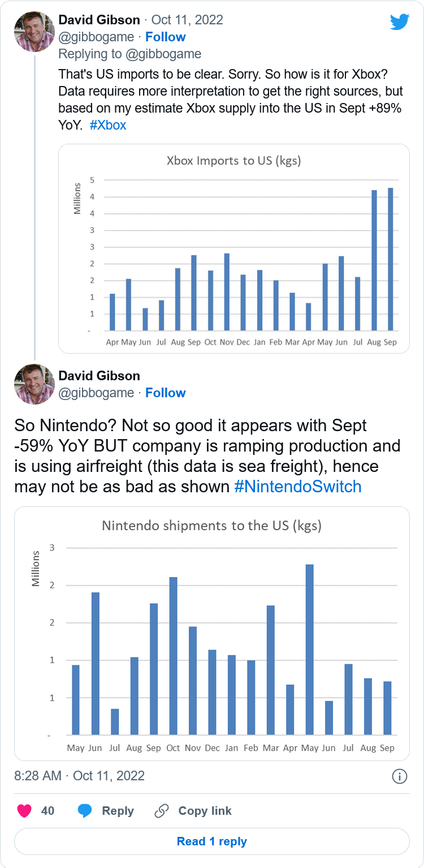The height and width of the screenshot is (868, 424).
Task: Click the Oct 11, 2022 date at top
Action: 187,20
